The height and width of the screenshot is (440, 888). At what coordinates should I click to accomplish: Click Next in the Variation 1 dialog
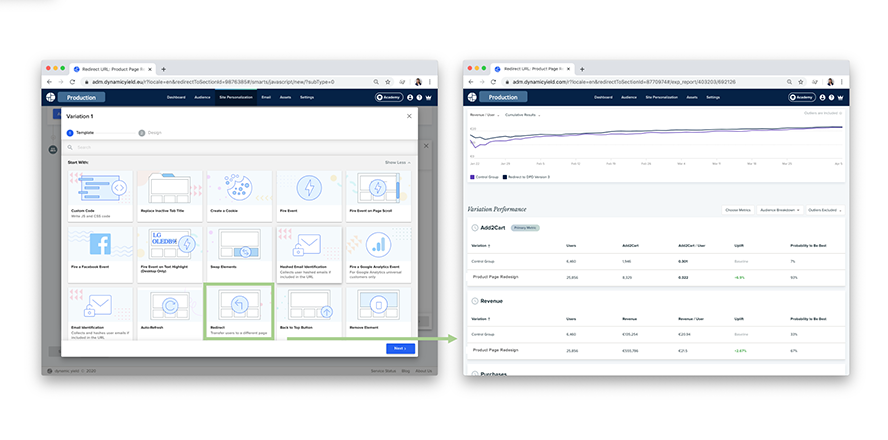point(400,348)
